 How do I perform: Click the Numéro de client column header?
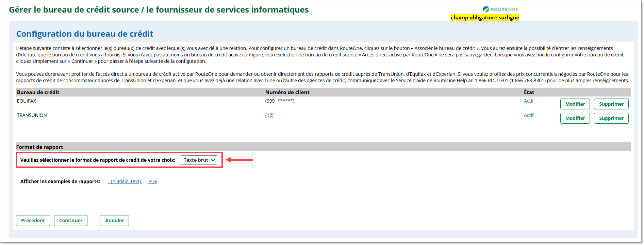[287, 92]
